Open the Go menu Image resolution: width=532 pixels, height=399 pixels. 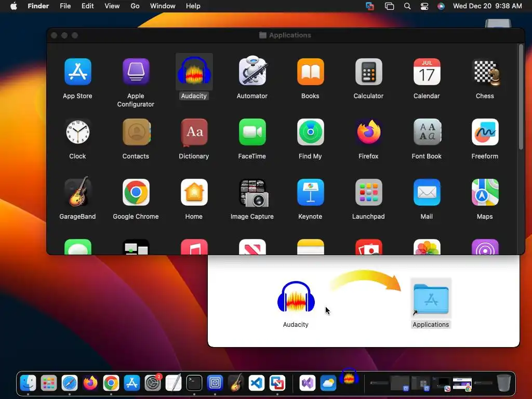(135, 6)
